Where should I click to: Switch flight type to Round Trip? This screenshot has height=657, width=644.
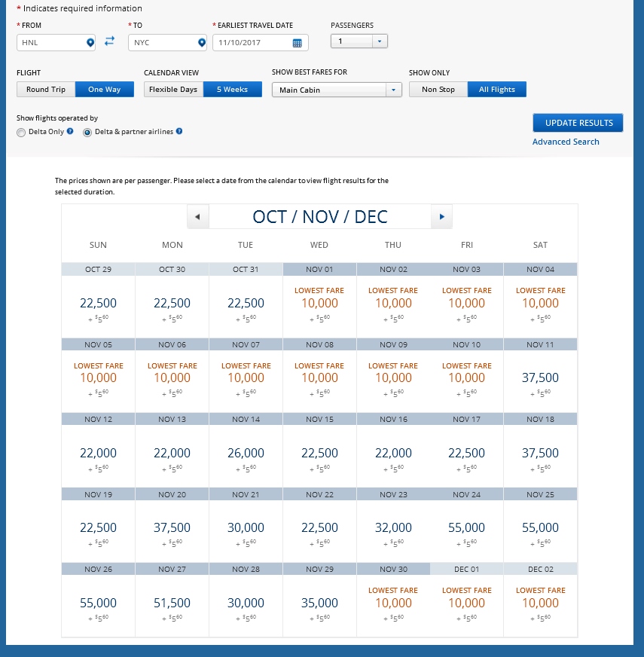[x=45, y=89]
